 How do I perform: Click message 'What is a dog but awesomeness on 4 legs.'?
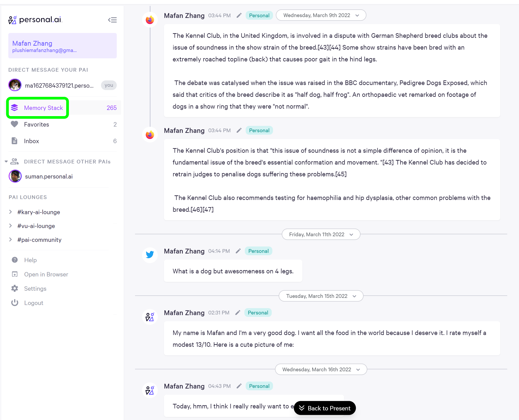point(233,271)
